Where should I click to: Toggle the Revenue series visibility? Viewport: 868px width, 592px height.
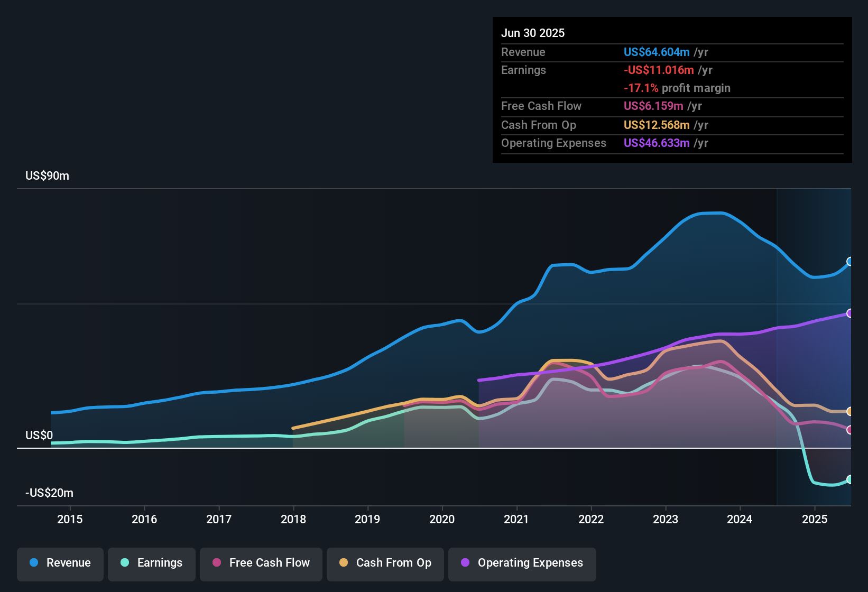pyautogui.click(x=60, y=563)
